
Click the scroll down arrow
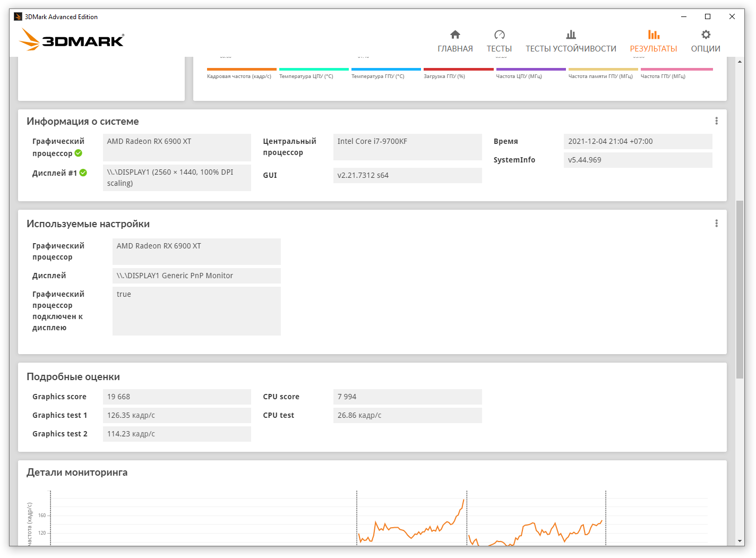740,541
